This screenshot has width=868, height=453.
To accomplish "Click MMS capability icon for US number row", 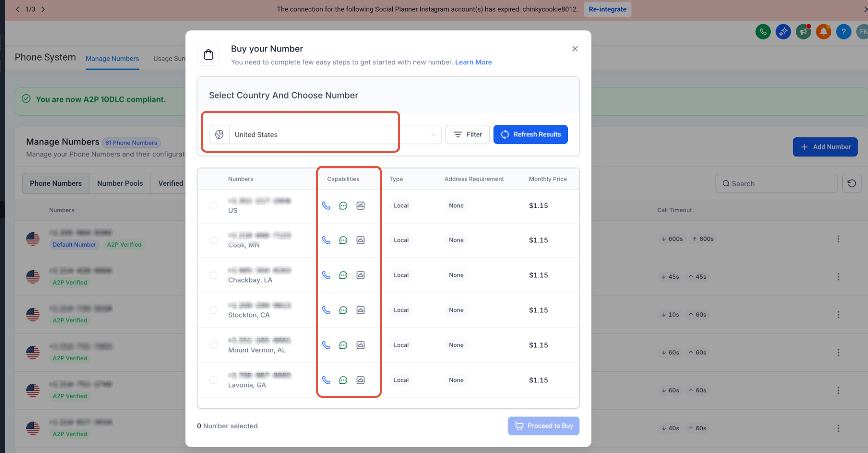I will point(361,205).
